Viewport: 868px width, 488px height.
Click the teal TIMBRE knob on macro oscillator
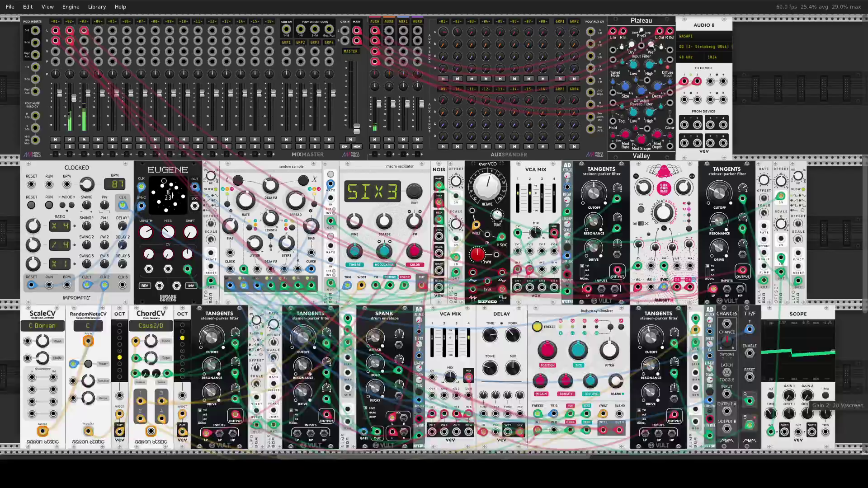(x=354, y=251)
